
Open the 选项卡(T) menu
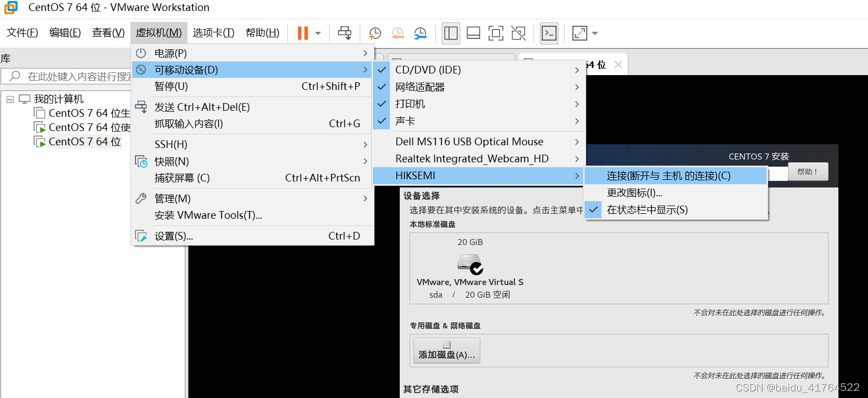pyautogui.click(x=214, y=33)
